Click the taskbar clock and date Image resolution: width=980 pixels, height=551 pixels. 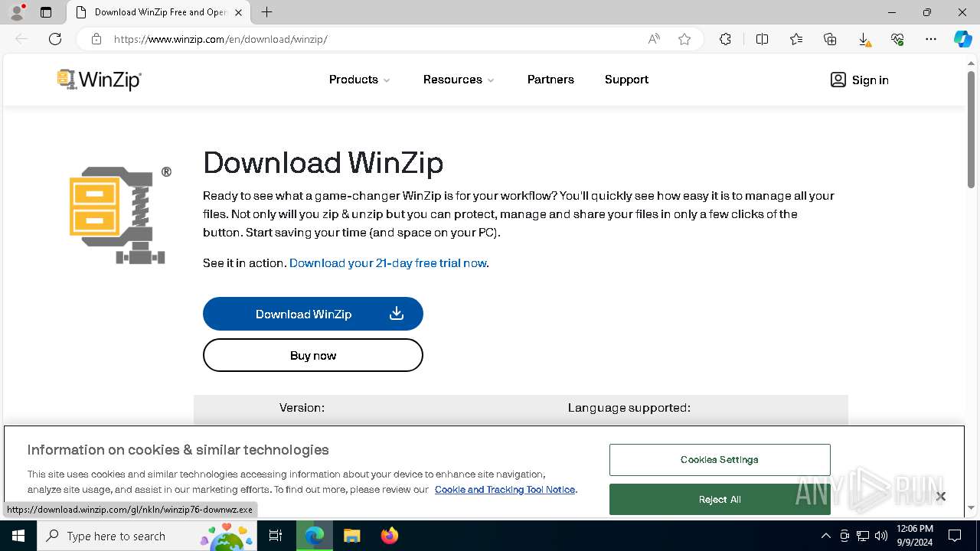pos(915,536)
